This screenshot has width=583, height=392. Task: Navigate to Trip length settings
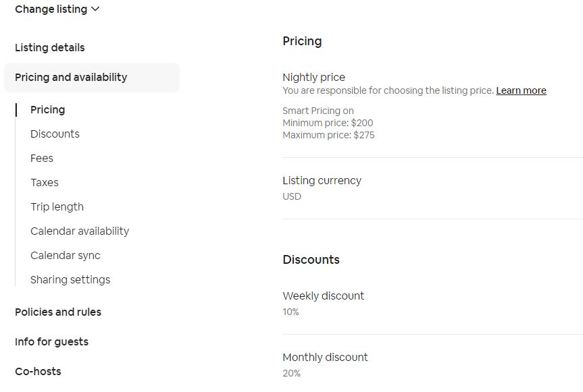click(57, 207)
